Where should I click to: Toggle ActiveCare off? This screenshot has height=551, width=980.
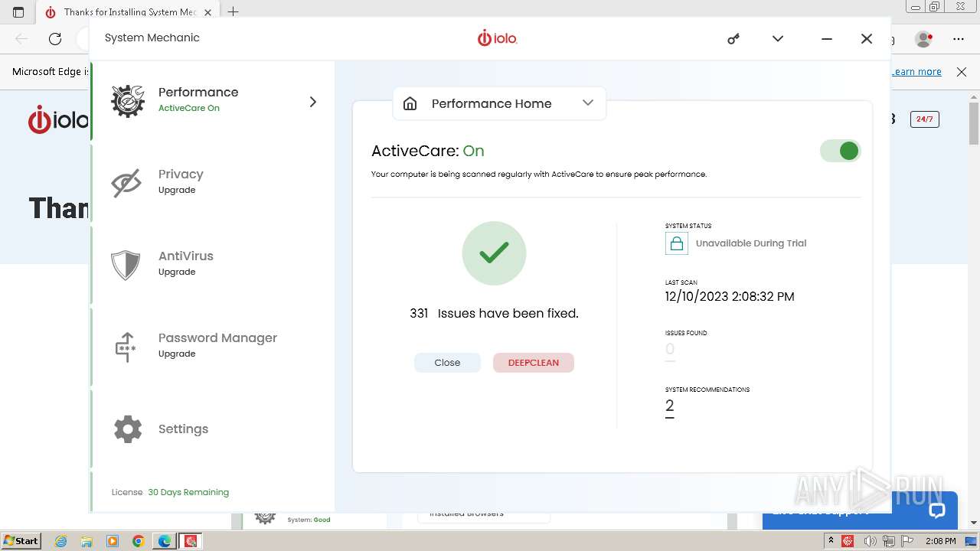pyautogui.click(x=841, y=152)
